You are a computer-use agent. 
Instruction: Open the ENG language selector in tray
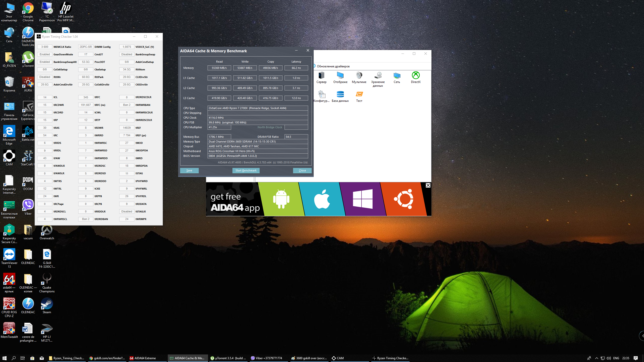click(x=616, y=358)
